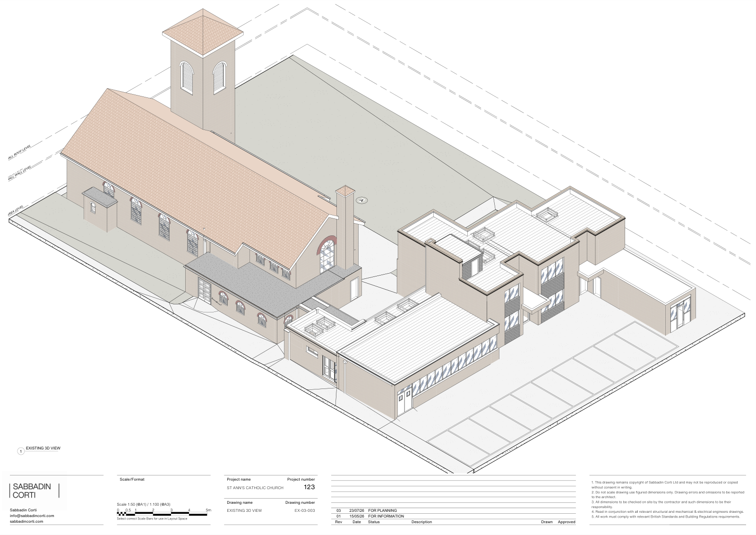
Task: Click the 'Project name' label
Action: point(239,479)
